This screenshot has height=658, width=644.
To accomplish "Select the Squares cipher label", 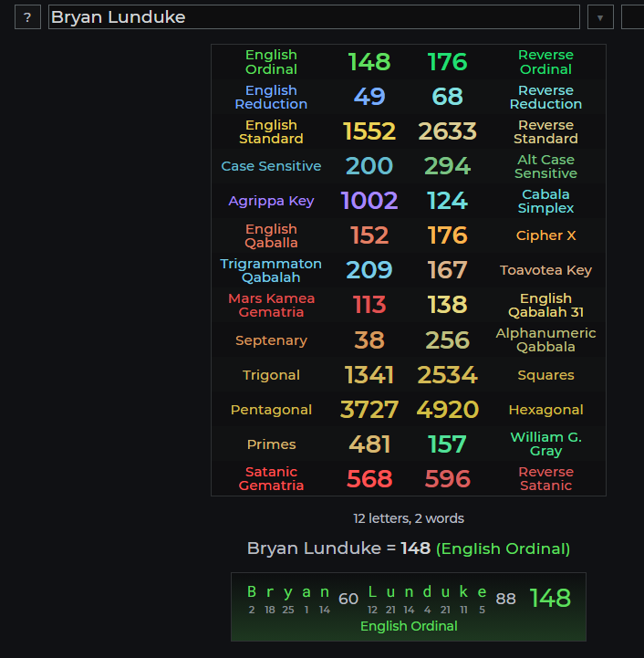I will (x=545, y=375).
